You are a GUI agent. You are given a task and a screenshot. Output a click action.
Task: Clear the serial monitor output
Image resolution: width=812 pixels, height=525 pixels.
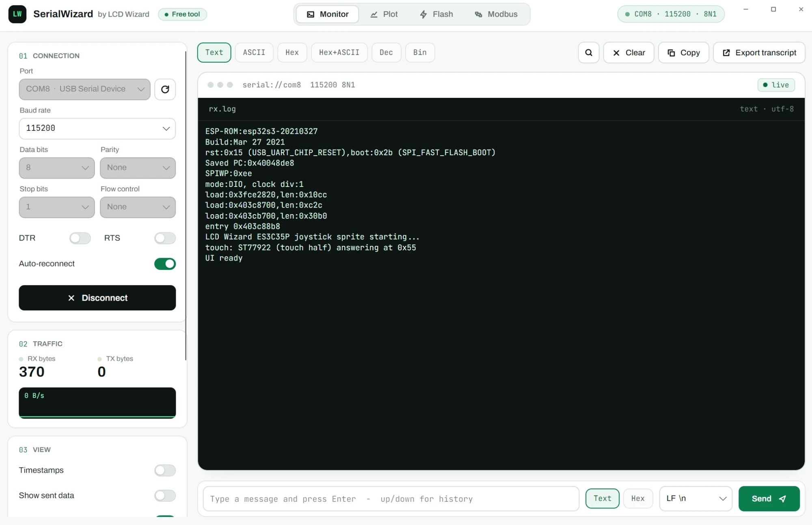click(x=628, y=52)
